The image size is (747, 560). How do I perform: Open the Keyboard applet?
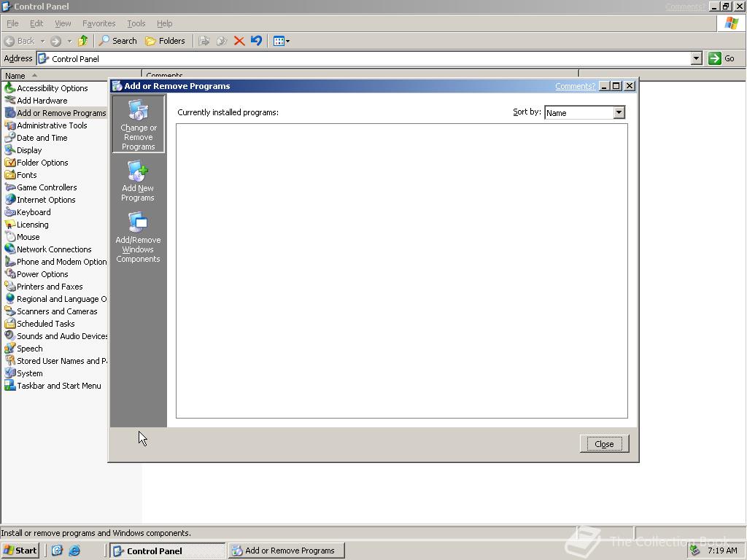28,212
